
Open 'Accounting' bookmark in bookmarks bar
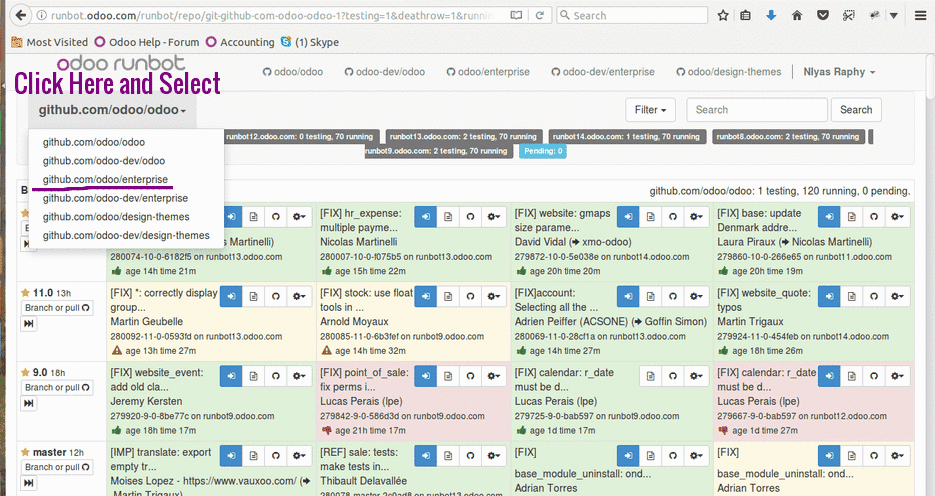click(x=240, y=42)
